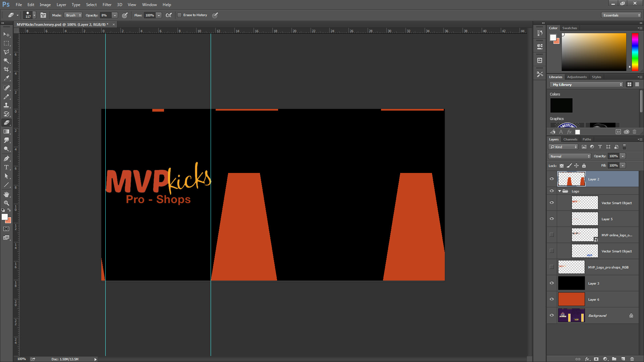The height and width of the screenshot is (362, 644).
Task: Select the Horizontal Type tool
Action: tap(6, 167)
